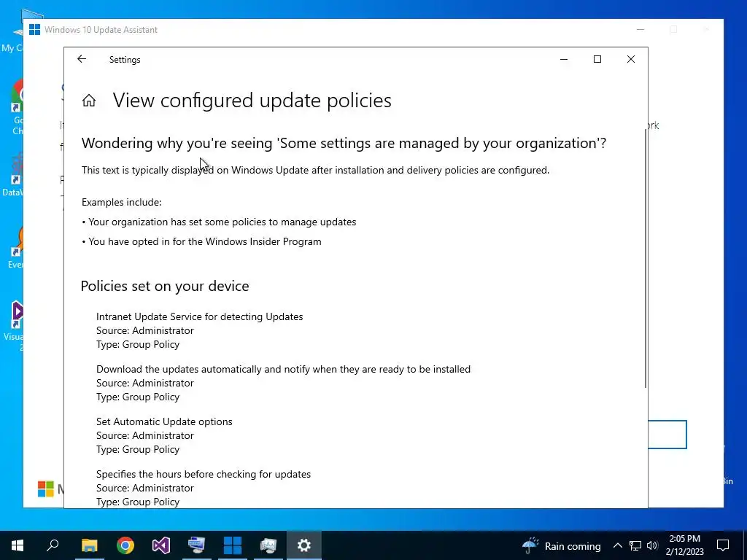This screenshot has height=560, width=747.
Task: Open the computer monitor app in taskbar
Action: click(197, 545)
